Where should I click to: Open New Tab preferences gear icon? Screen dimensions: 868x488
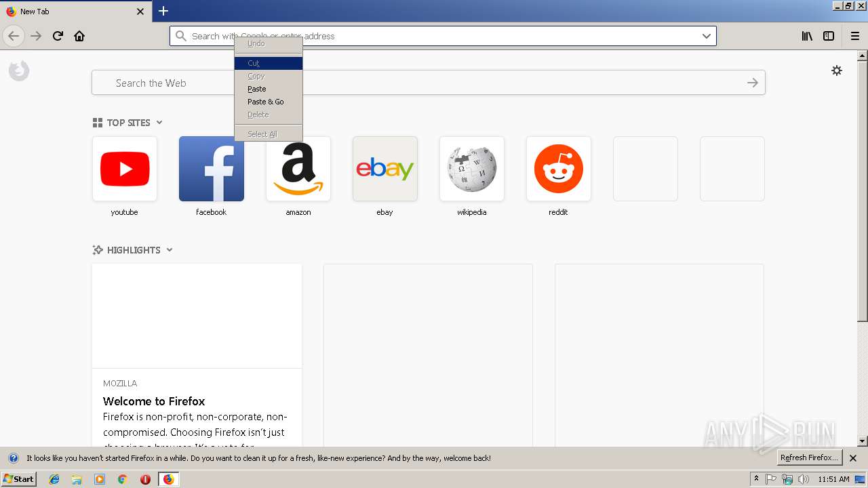[837, 70]
